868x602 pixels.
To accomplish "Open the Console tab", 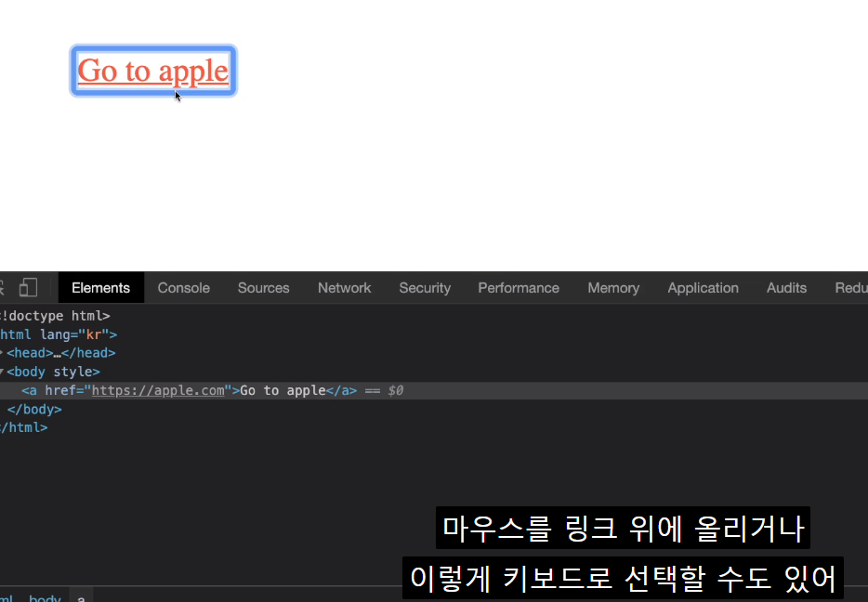I will tap(184, 288).
